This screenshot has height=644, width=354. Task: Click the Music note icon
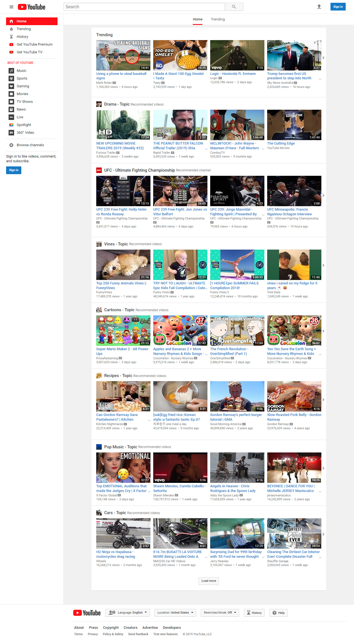pos(11,71)
